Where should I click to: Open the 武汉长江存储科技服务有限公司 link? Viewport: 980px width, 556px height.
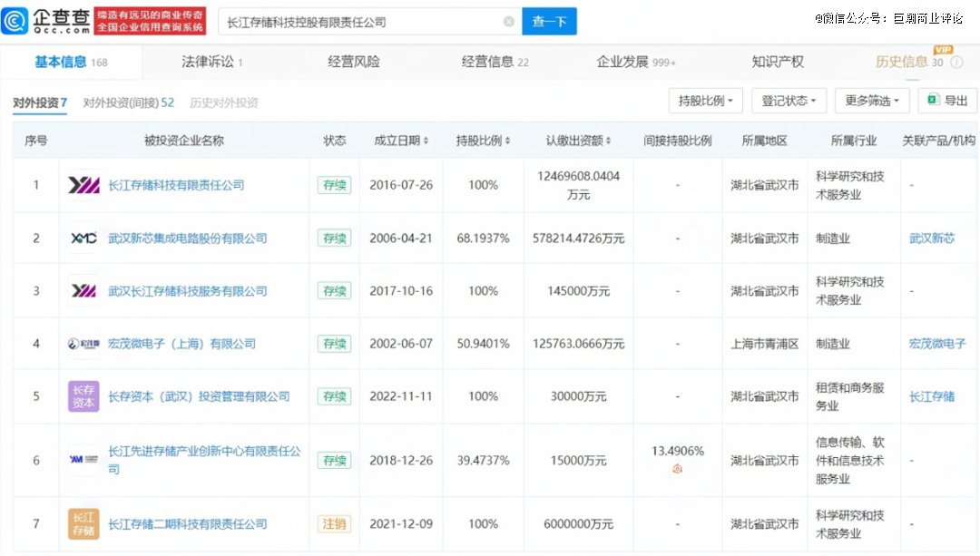point(188,290)
